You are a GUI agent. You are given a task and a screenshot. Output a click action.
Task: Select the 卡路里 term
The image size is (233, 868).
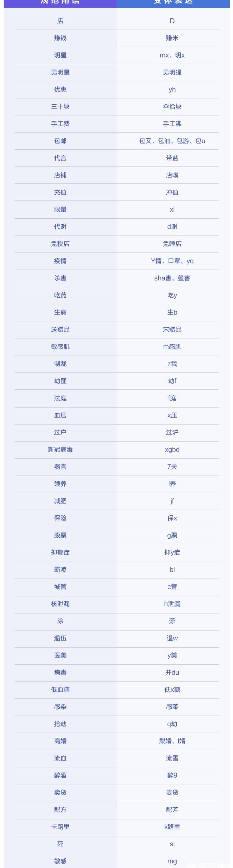click(x=60, y=827)
